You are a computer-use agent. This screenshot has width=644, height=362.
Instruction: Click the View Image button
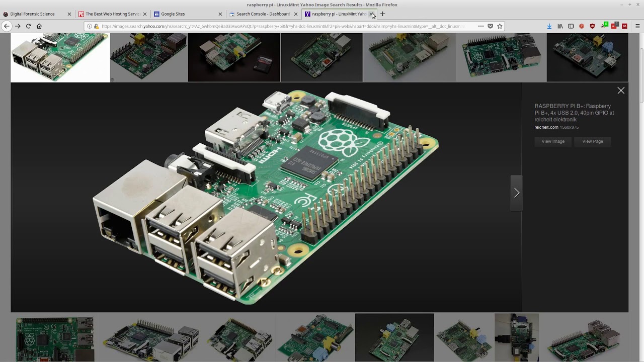point(553,141)
